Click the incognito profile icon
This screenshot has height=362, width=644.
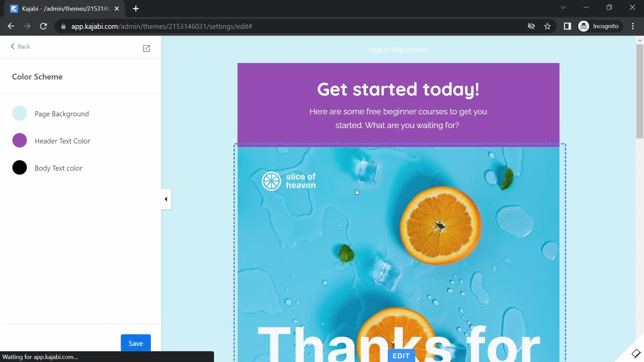pos(584,26)
